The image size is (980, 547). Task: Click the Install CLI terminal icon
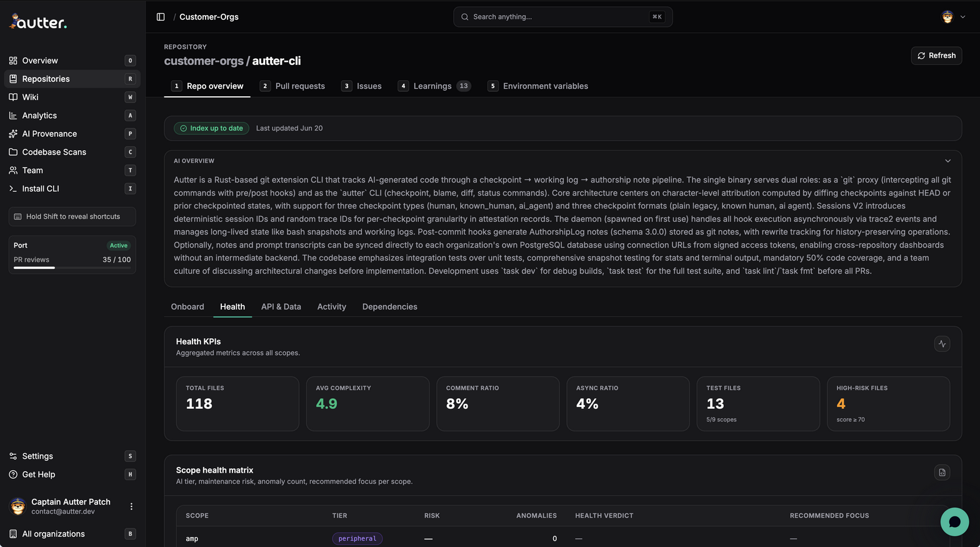(x=13, y=189)
